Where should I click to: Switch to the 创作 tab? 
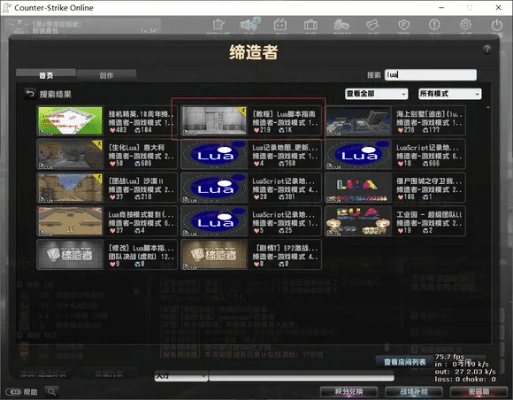[106, 75]
